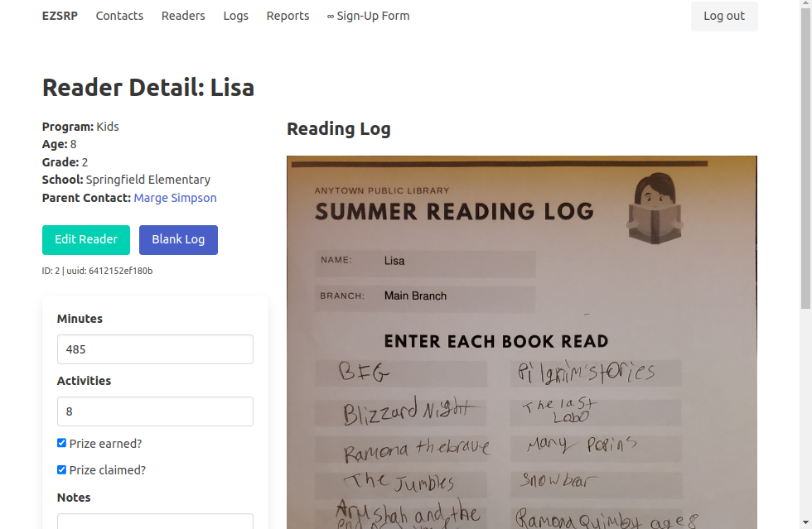Select the Minutes input showing 485
812x529 pixels.
pos(155,349)
